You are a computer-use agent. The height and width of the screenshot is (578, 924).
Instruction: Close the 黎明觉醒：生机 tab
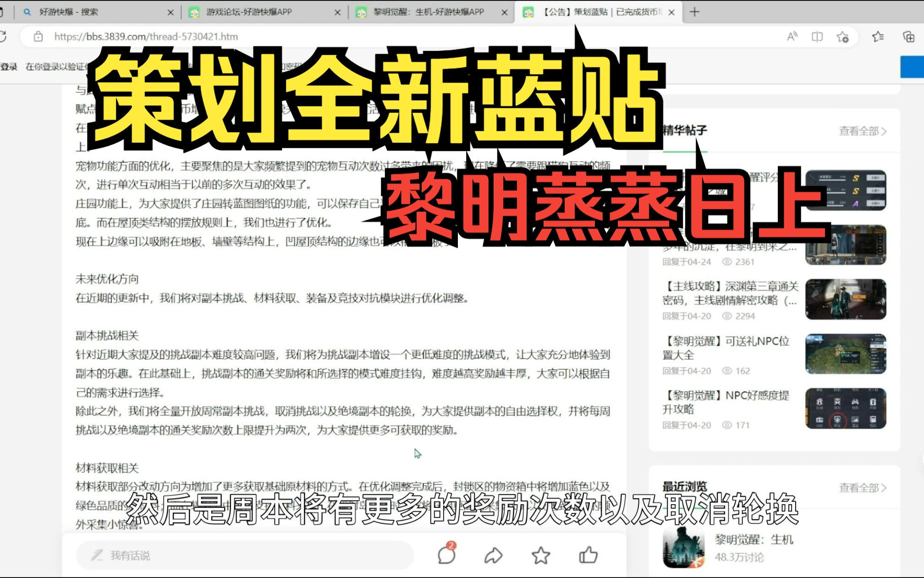[505, 12]
